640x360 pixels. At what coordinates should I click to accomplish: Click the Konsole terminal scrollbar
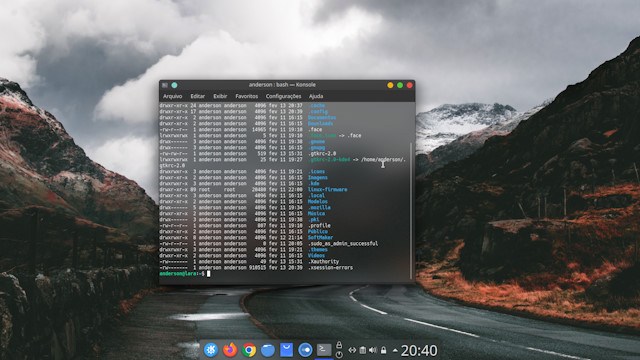[411, 210]
